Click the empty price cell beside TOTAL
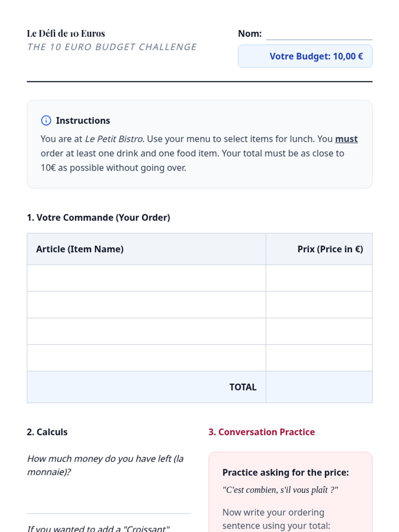 coord(319,387)
